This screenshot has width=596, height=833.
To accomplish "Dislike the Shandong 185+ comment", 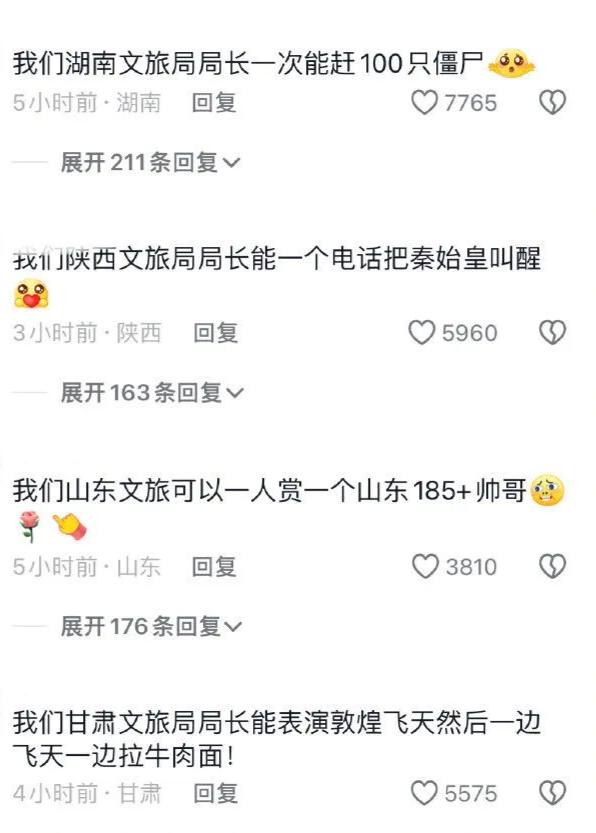I will [553, 566].
